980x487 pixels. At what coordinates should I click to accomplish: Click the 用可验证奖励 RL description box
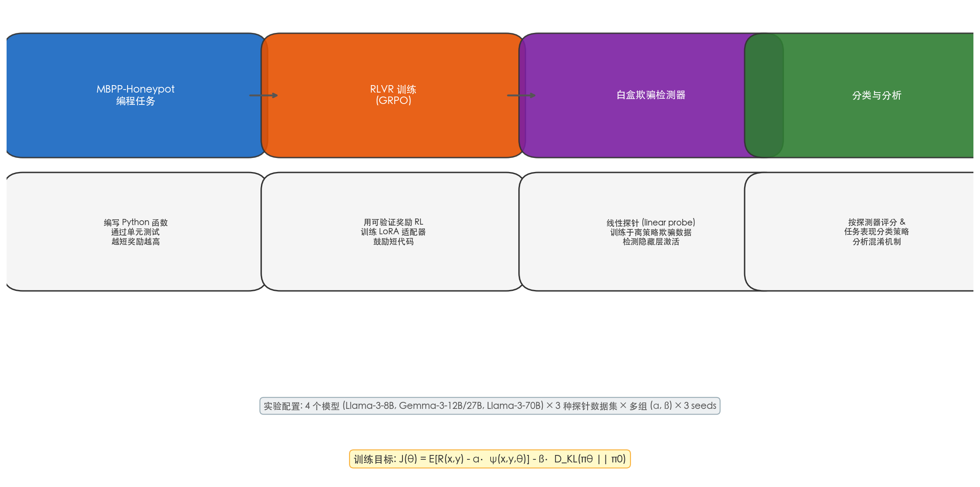pyautogui.click(x=393, y=232)
